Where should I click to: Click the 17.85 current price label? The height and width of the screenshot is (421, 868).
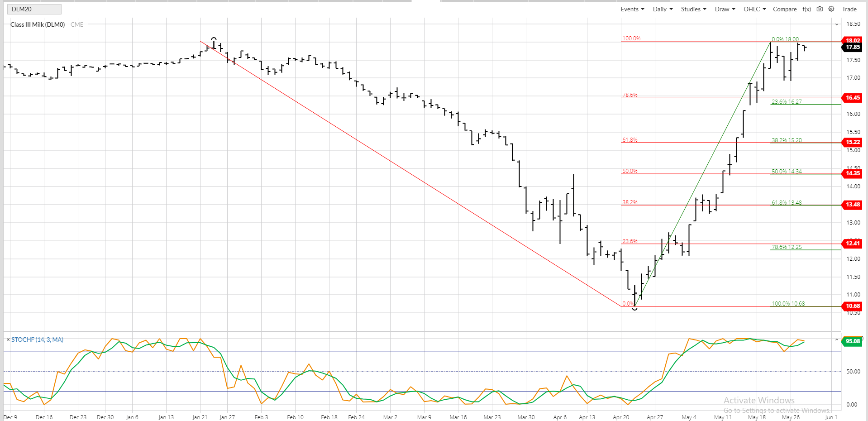point(853,47)
